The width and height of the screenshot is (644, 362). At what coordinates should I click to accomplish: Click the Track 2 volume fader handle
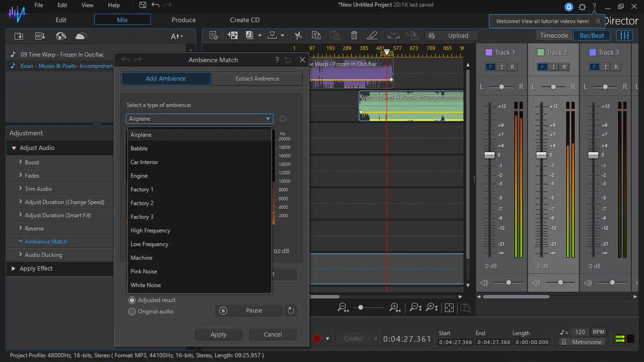coord(541,155)
